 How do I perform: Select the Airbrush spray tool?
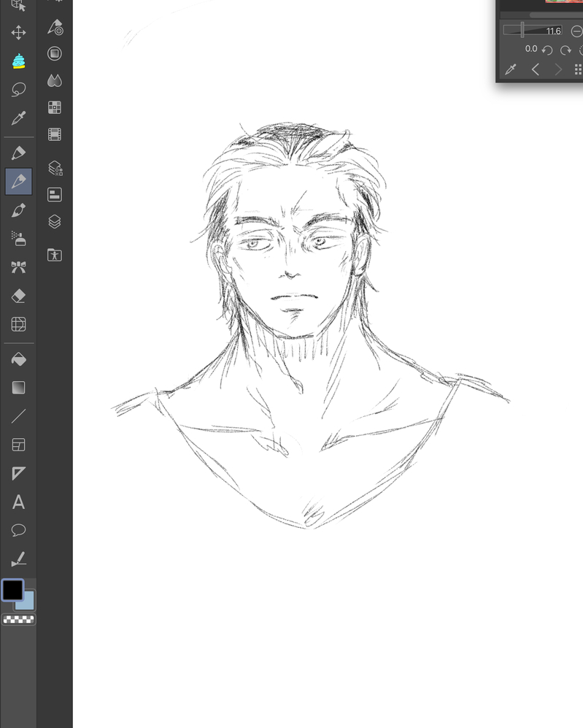pos(18,239)
